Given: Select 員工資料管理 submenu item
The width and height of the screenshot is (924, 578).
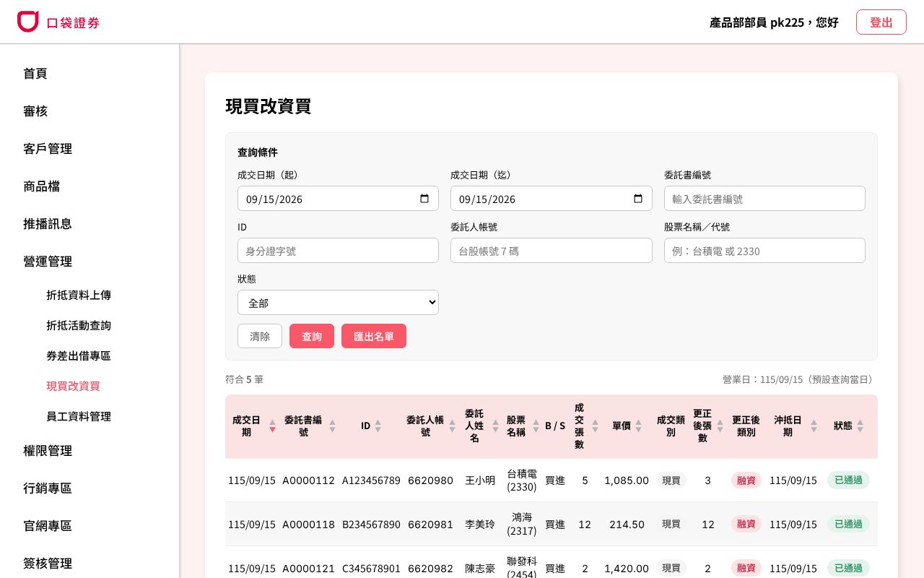Looking at the screenshot, I should (x=79, y=416).
